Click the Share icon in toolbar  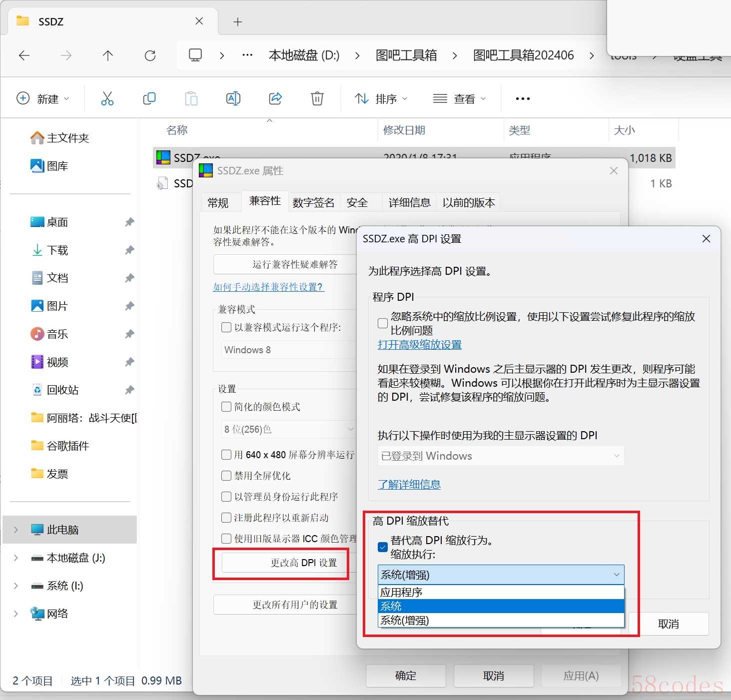click(275, 98)
